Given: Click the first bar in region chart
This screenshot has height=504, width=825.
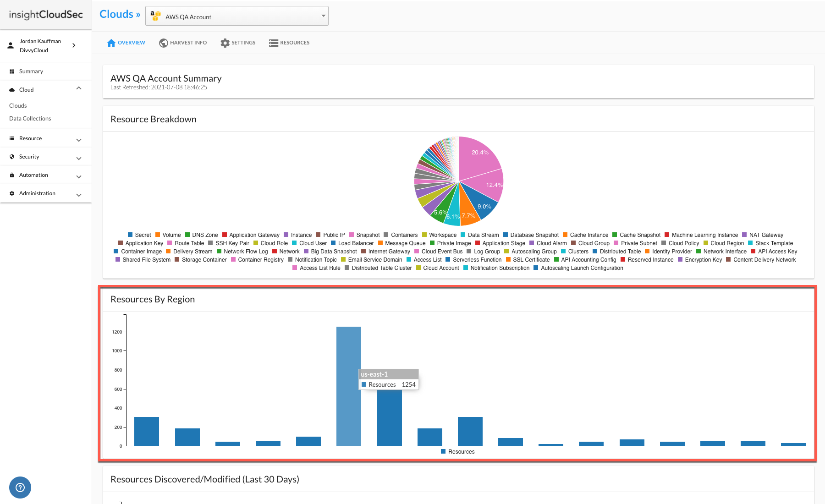Looking at the screenshot, I should (x=147, y=431).
